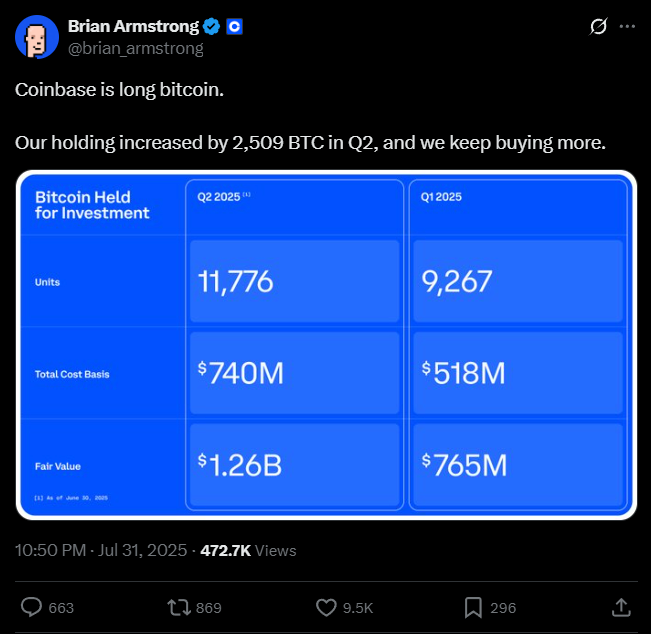Click the tweet text about 2,509 BTC
This screenshot has height=634, width=651.
pyautogui.click(x=310, y=143)
